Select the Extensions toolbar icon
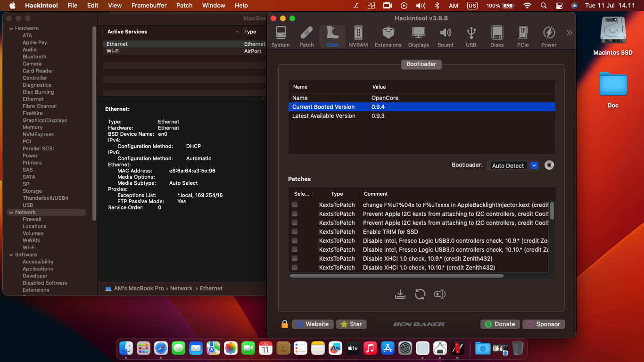644x362 pixels. (388, 37)
